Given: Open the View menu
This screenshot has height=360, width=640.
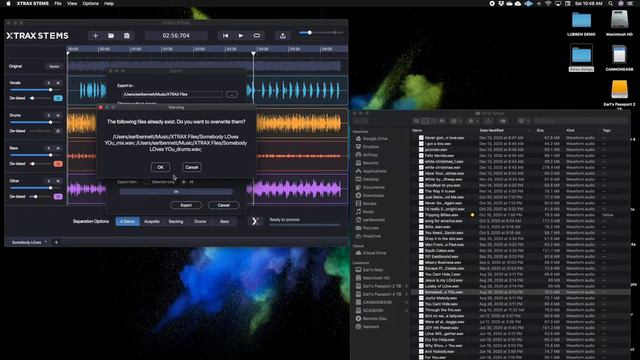Looking at the screenshot, I should click(72, 3).
